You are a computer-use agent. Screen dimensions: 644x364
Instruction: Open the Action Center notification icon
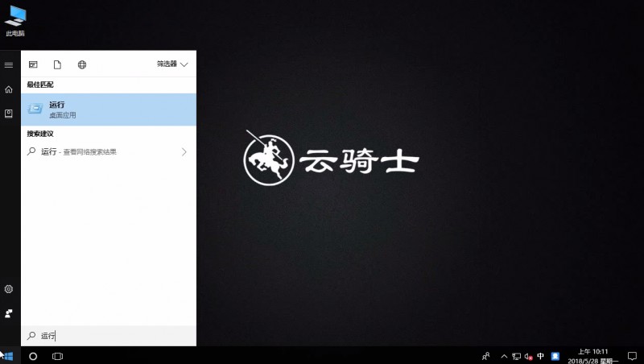pos(633,356)
